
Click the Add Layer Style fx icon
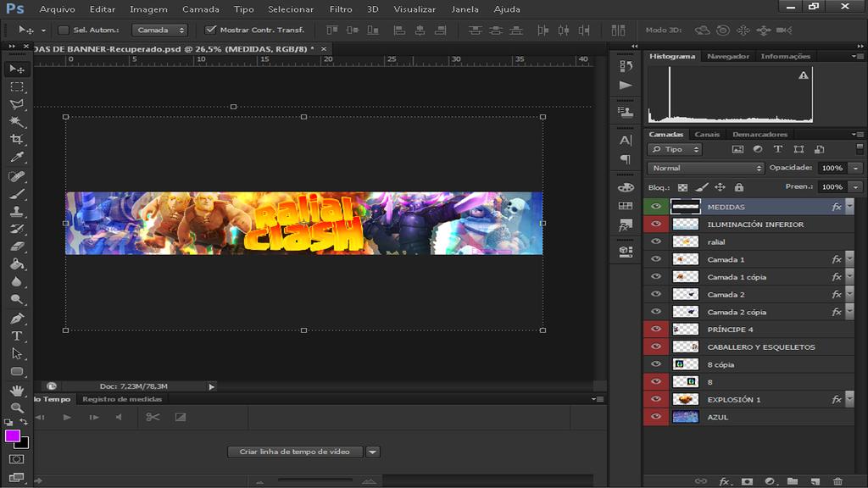click(724, 481)
